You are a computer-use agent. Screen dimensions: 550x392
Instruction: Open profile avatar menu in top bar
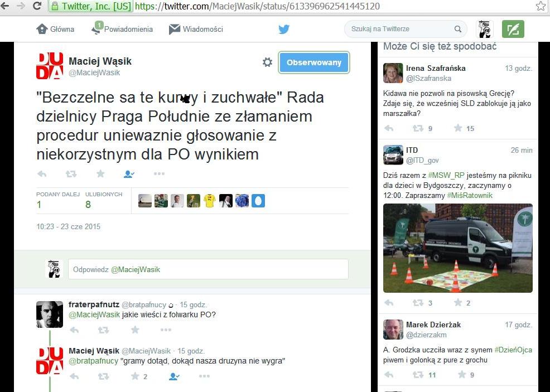click(x=485, y=29)
